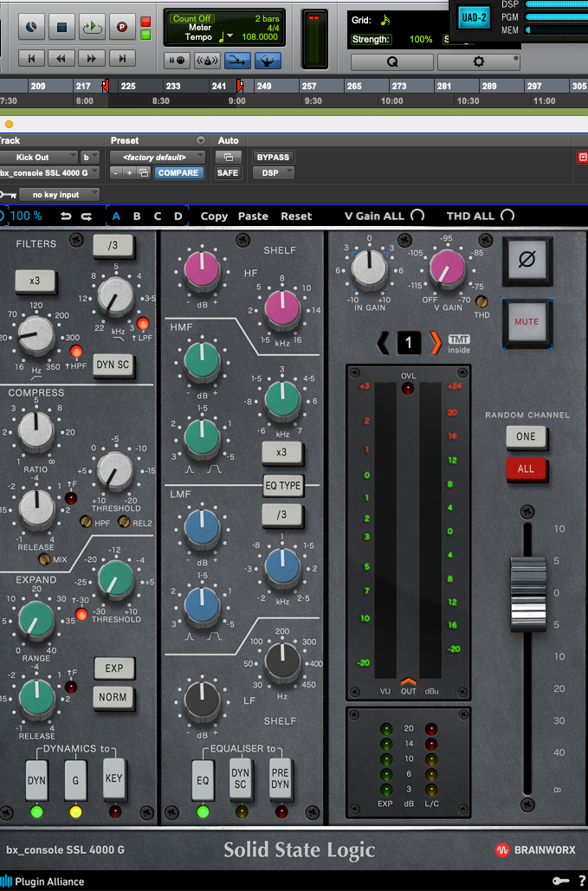This screenshot has height=891, width=588.
Task: Click the loop Play transport button
Action: click(x=92, y=26)
